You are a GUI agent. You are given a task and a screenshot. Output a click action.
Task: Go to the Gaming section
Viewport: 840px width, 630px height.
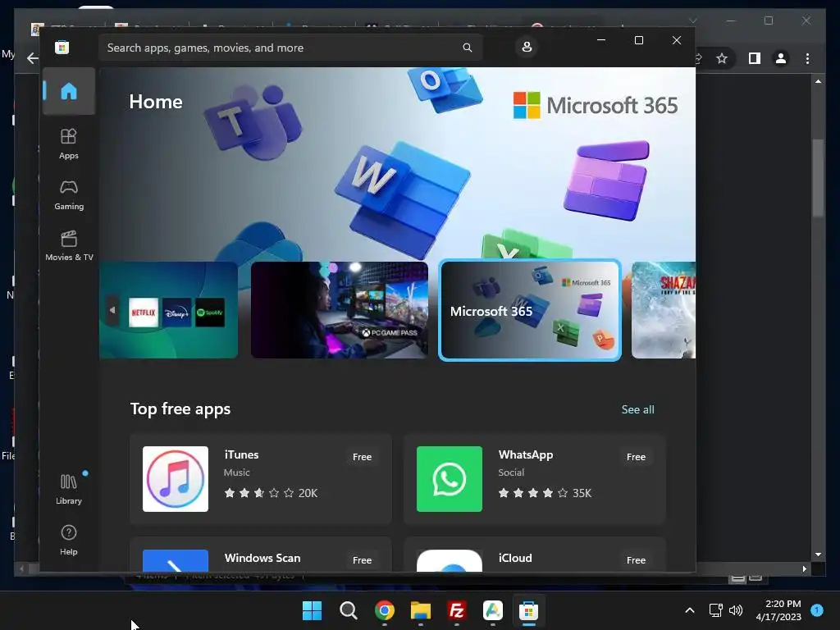click(69, 194)
